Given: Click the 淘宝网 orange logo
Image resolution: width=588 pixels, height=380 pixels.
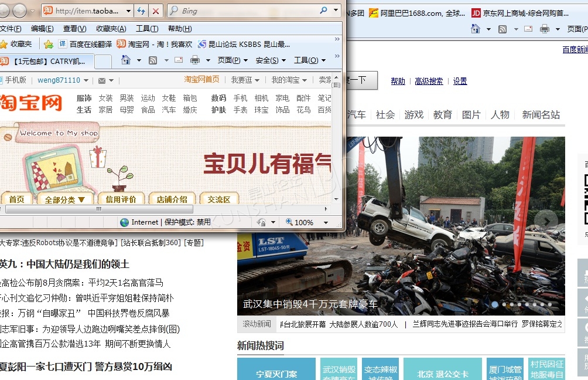Looking at the screenshot, I should (x=31, y=103).
